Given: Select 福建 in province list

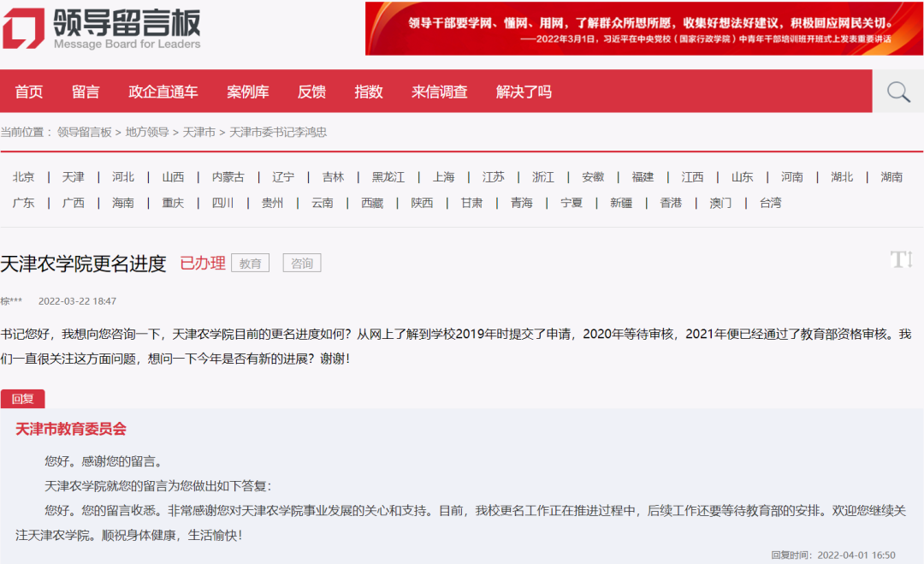Looking at the screenshot, I should (x=643, y=177).
